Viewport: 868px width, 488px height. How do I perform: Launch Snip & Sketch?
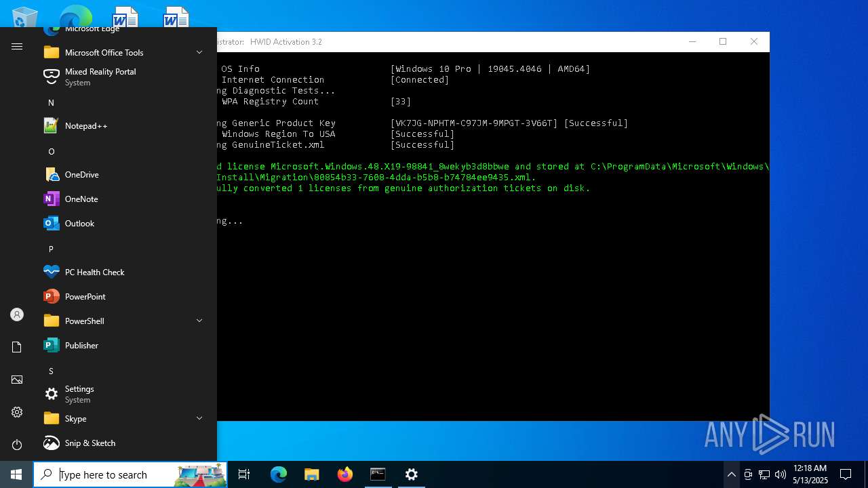tap(123, 443)
